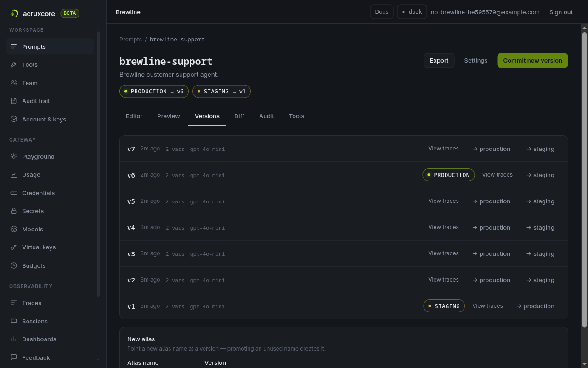Click the Account & keys icon
Viewport: 588px width, 368px height.
[14, 119]
